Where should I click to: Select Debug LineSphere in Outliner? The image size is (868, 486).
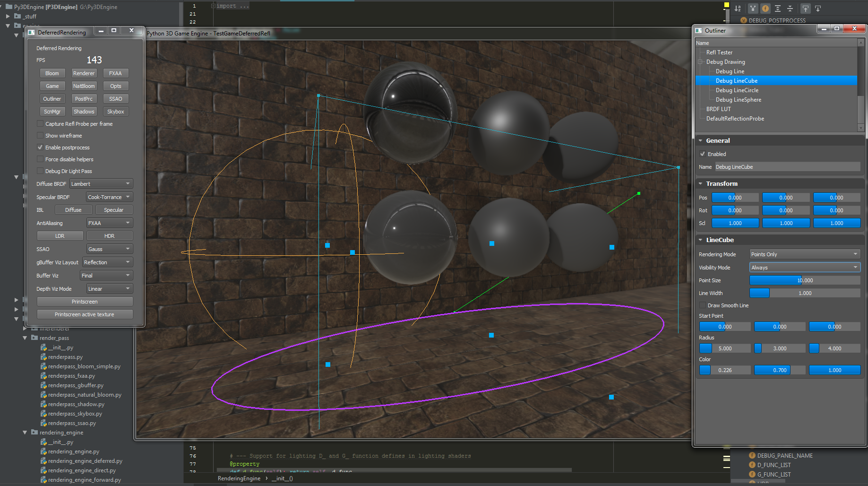[x=738, y=99]
